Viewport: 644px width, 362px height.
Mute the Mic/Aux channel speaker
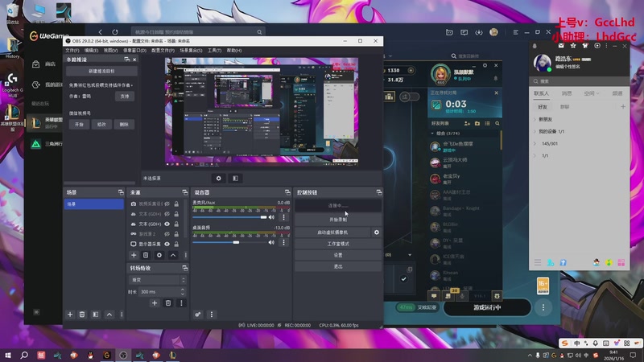[271, 217]
